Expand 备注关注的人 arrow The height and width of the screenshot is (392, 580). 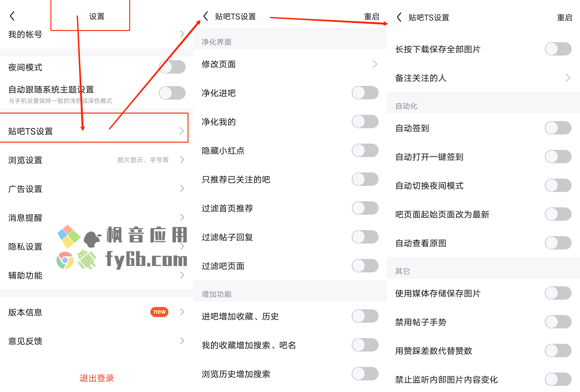pyautogui.click(x=568, y=78)
